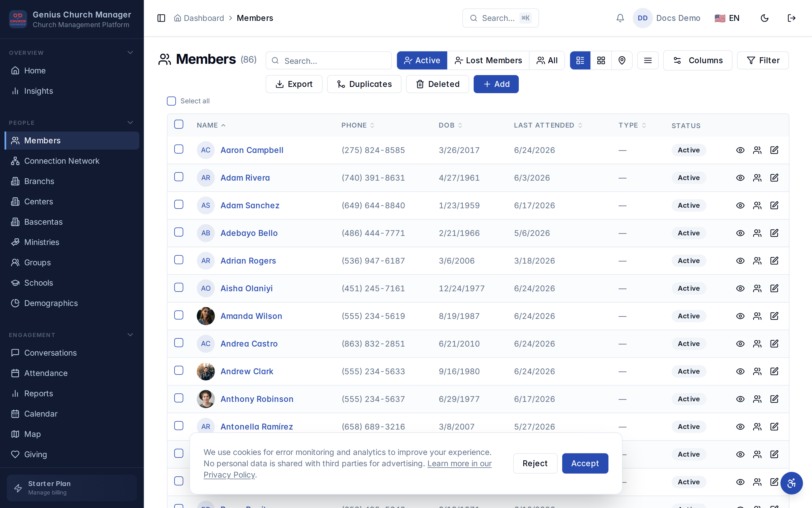The image size is (812, 508).
Task: Open family icon for Amanda Wilson
Action: tap(757, 316)
